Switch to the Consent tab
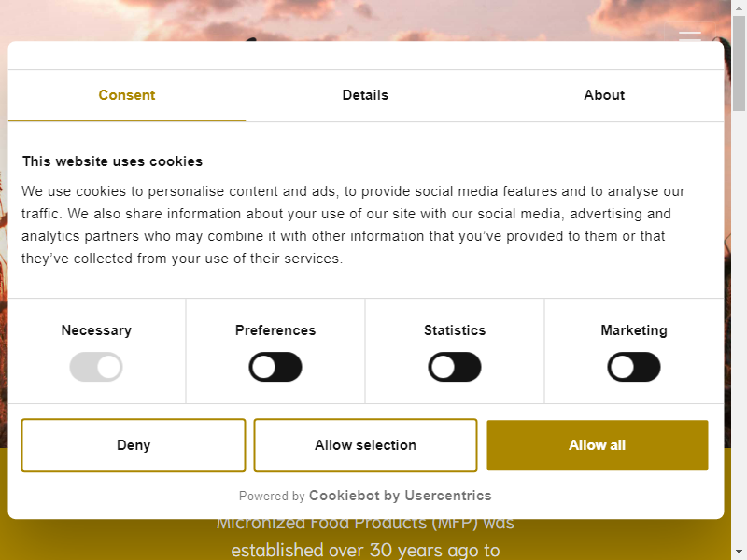Viewport: 747px width, 560px height. pyautogui.click(x=127, y=95)
